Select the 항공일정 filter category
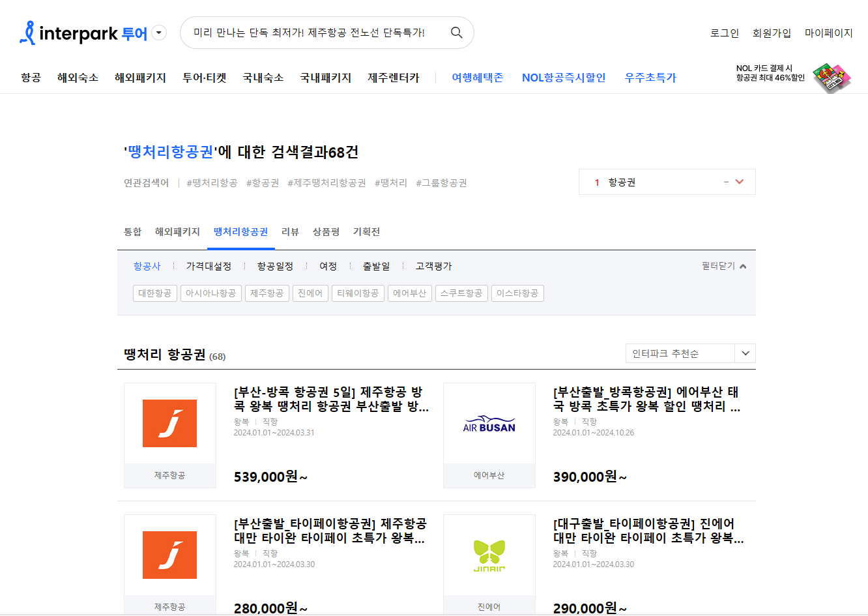Screen dimensions: 868x616 coord(275,266)
